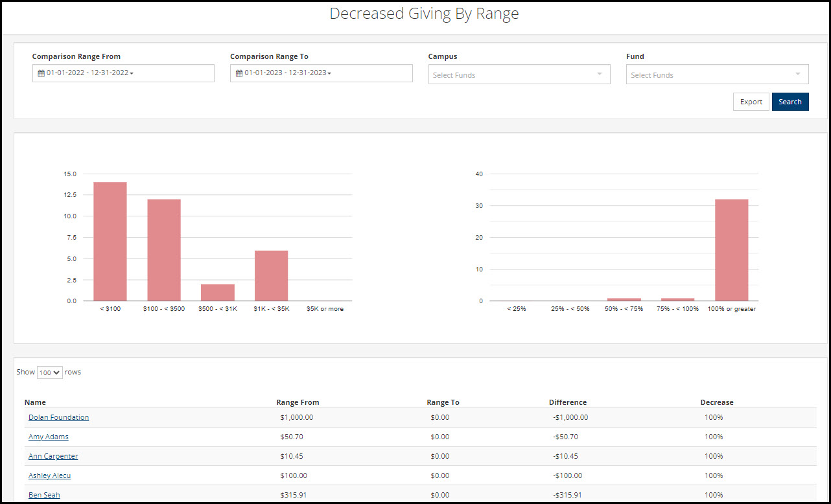This screenshot has width=831, height=504.
Task: Click the Search button
Action: (790, 102)
